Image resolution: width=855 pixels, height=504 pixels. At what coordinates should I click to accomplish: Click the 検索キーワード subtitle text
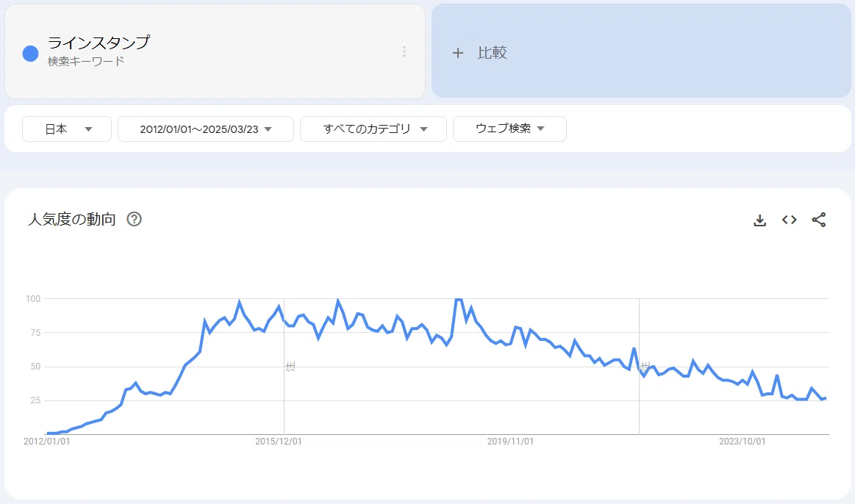(86, 62)
